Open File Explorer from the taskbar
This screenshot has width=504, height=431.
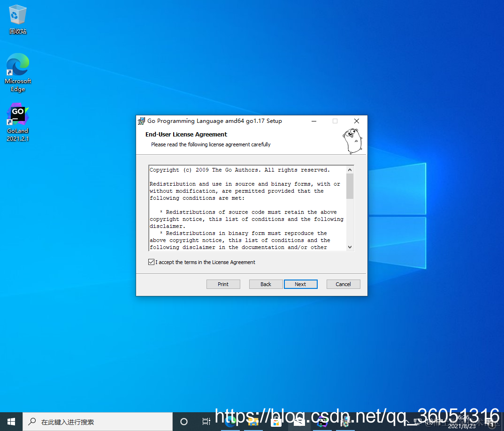(x=253, y=422)
